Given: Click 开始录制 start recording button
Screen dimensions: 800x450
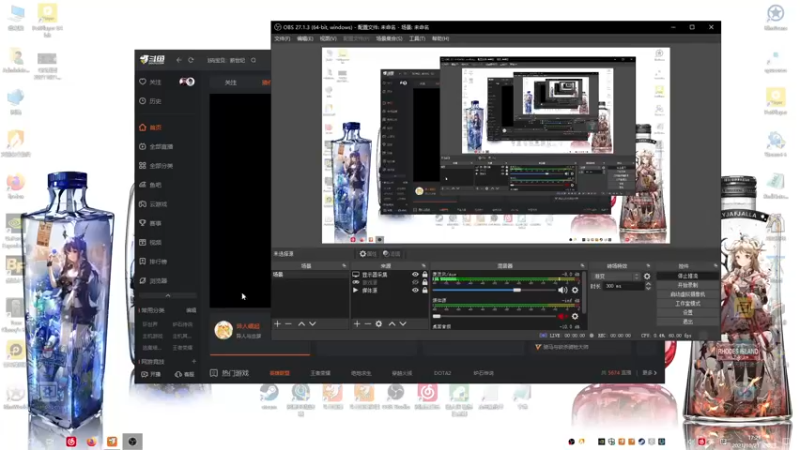Looking at the screenshot, I should pyautogui.click(x=687, y=285).
